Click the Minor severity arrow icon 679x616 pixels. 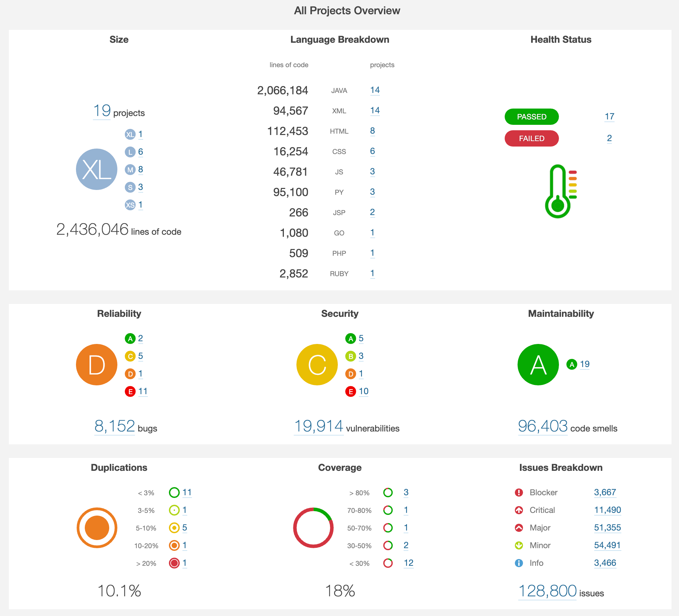pos(519,545)
